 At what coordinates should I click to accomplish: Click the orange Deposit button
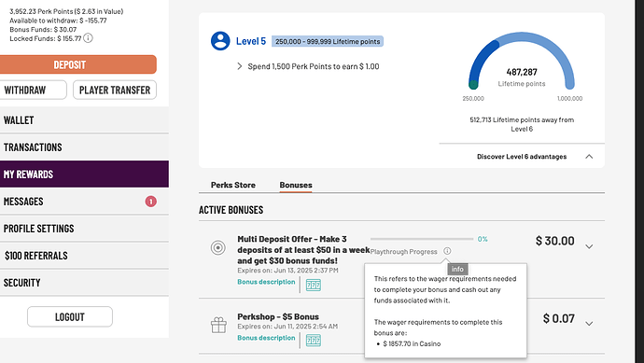(77, 64)
